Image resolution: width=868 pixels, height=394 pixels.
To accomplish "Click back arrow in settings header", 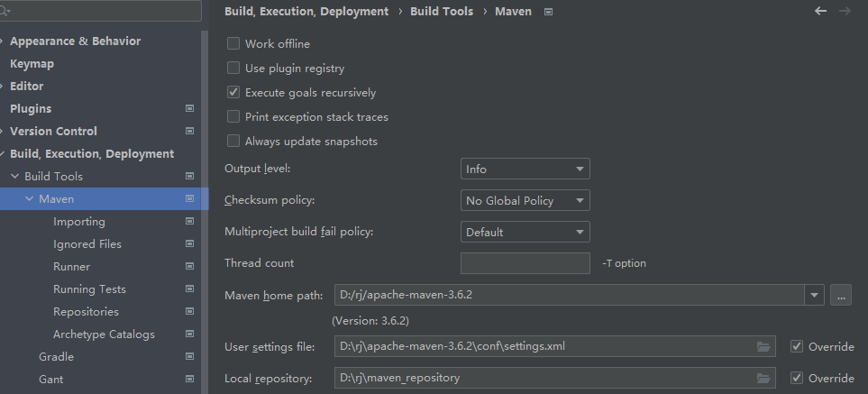I will point(820,12).
